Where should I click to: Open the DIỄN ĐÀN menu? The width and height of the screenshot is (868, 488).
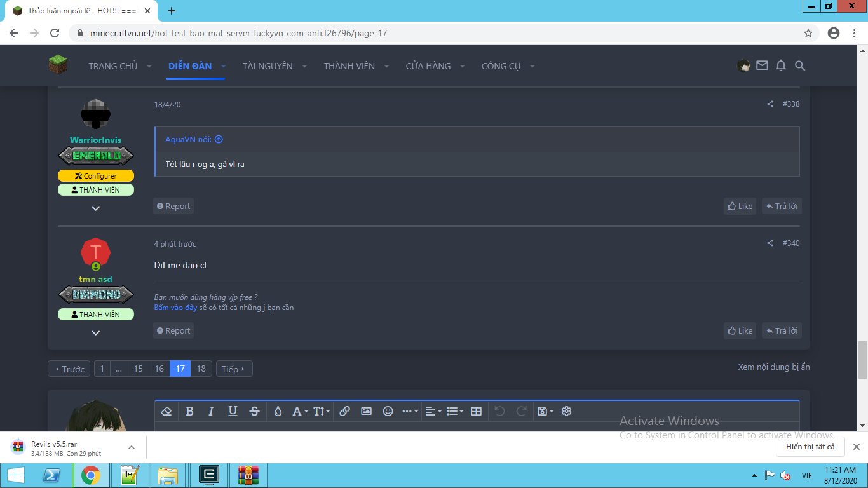[x=190, y=66]
